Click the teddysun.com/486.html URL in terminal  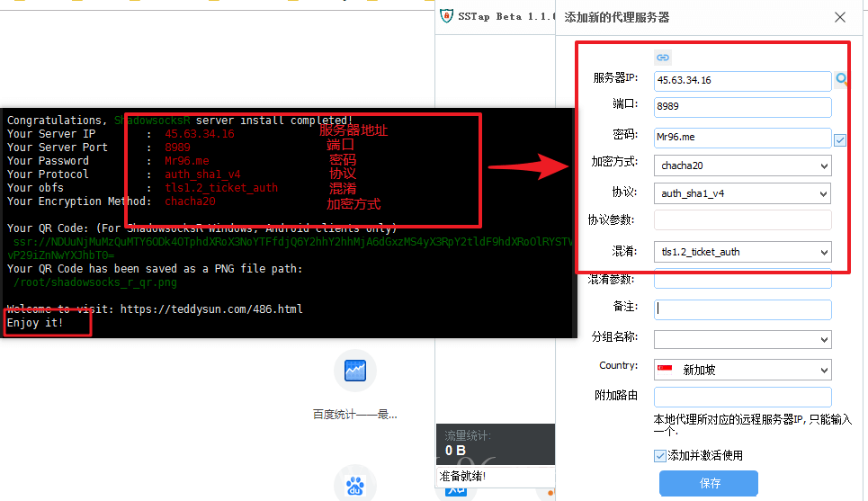pyautogui.click(x=211, y=309)
